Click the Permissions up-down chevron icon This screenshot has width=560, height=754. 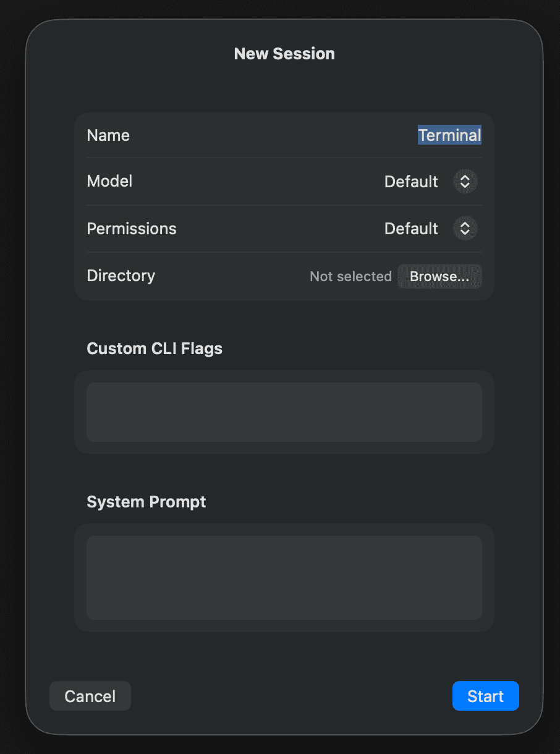click(465, 229)
